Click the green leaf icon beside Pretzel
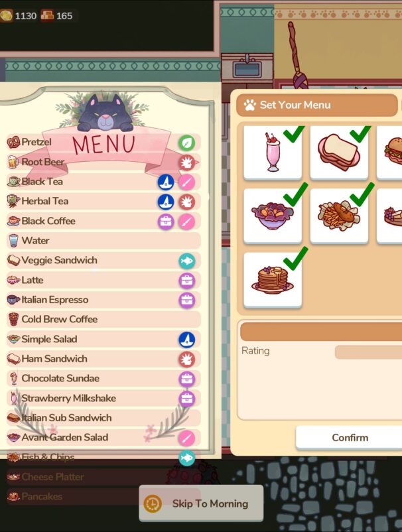The width and height of the screenshot is (402, 532). tap(186, 143)
